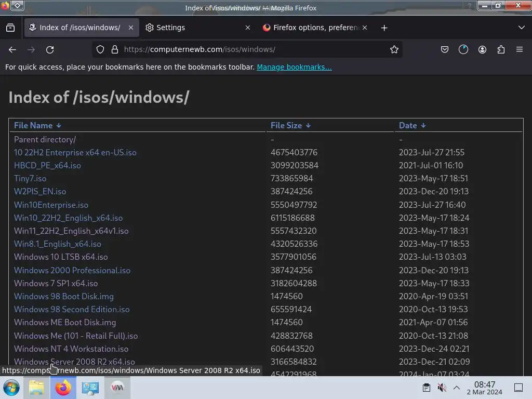
Task: Click Windows 7 SP1 x64.iso
Action: tap(56, 283)
